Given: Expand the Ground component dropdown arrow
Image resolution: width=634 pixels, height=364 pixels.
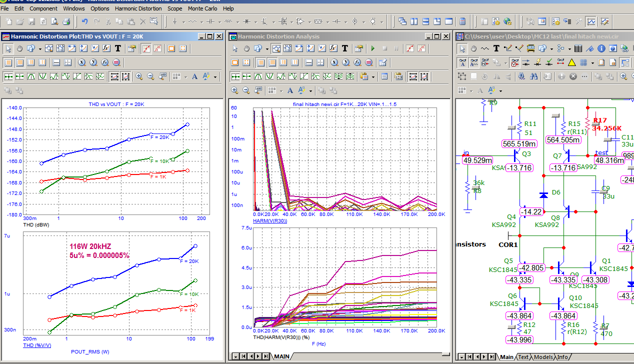Looking at the screenshot, I should click(183, 22).
